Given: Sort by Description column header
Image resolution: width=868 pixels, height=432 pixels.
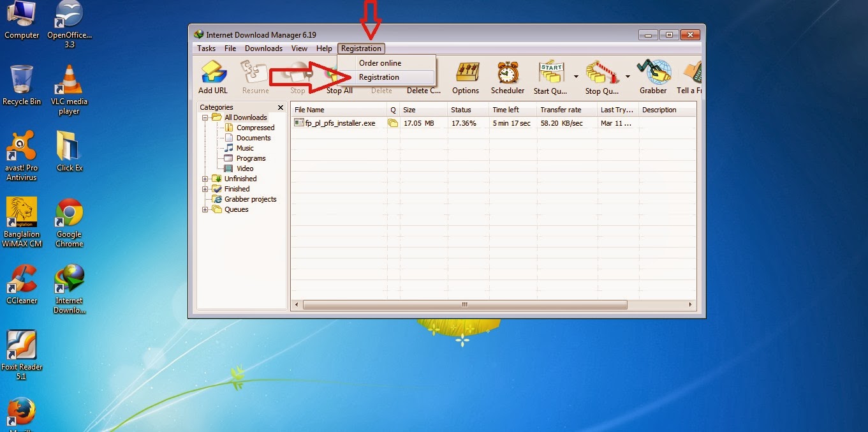Looking at the screenshot, I should coord(666,110).
